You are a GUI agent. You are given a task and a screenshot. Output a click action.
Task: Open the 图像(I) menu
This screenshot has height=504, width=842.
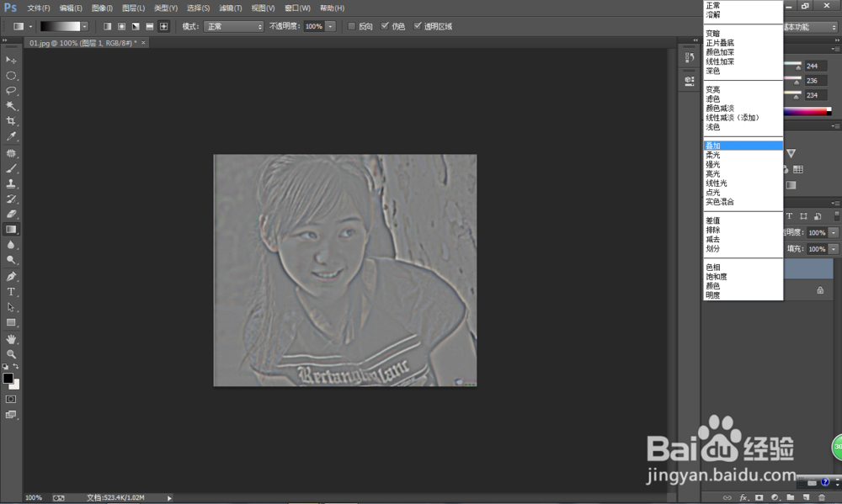coord(102,8)
